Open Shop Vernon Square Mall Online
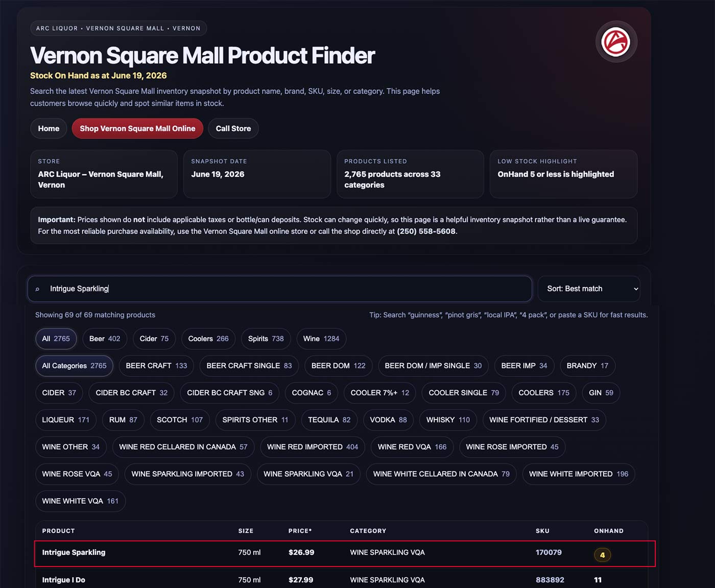 coord(137,128)
